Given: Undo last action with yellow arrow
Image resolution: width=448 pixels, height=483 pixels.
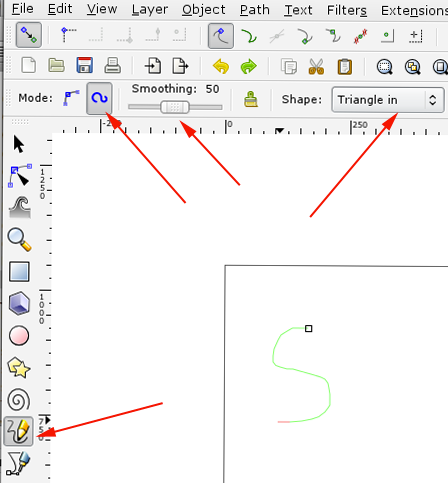Looking at the screenshot, I should click(x=221, y=66).
